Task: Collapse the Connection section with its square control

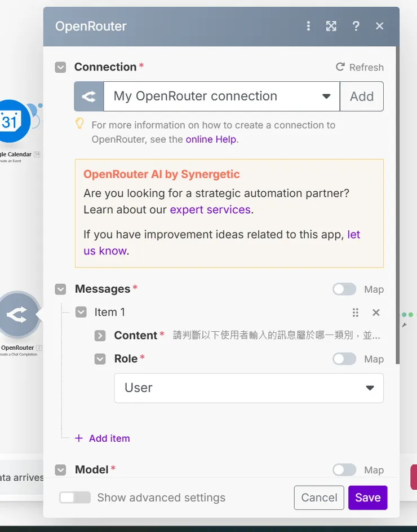Action: click(60, 67)
